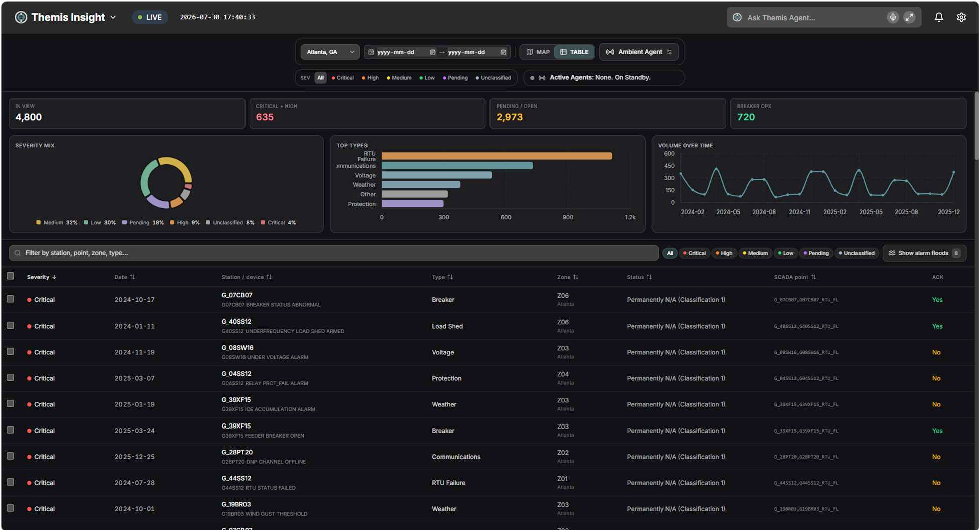Click the Medium 32% legend swatch

(x=38, y=222)
